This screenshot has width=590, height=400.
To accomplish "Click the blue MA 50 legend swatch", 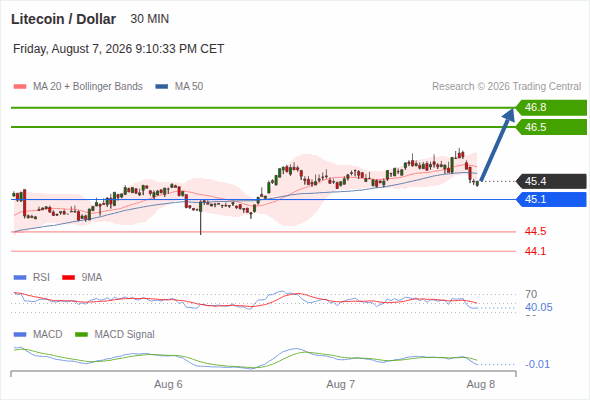I will tap(162, 87).
